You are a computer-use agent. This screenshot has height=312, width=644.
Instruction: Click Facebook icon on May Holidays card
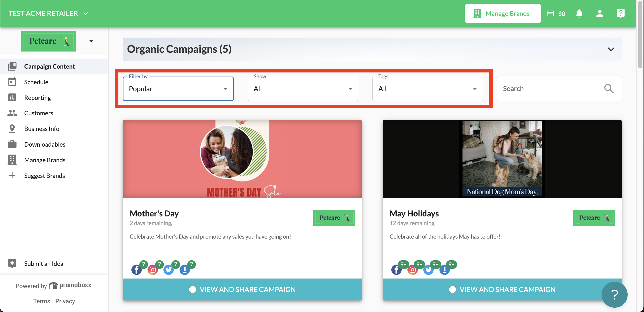(x=396, y=270)
